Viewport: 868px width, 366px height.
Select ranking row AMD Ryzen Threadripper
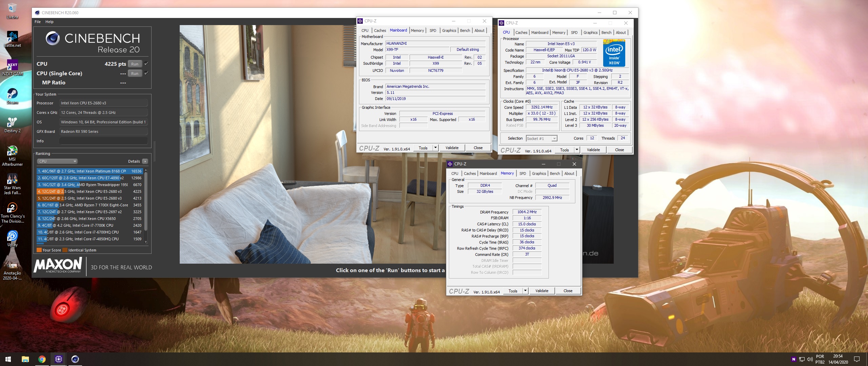(90, 185)
